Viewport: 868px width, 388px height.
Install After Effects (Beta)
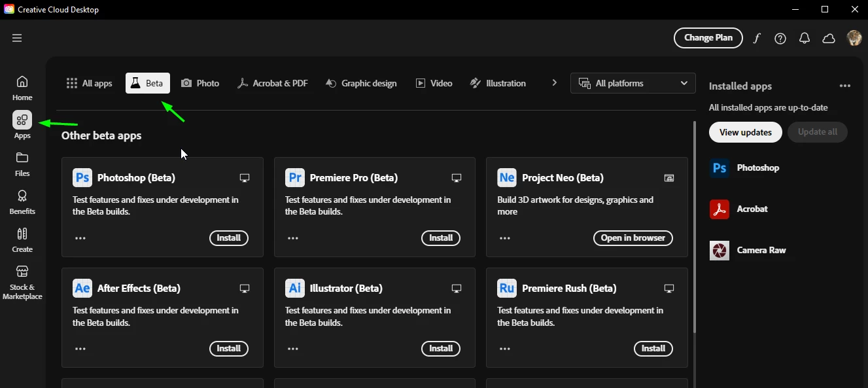[x=229, y=349]
